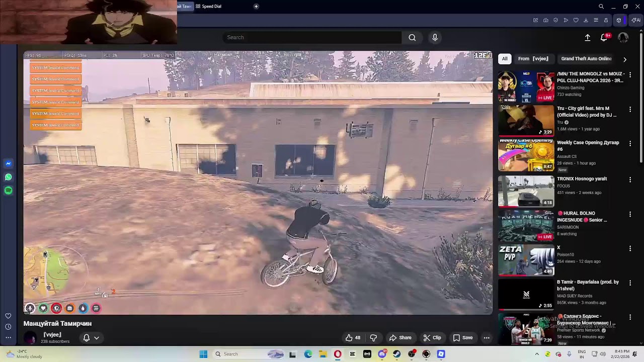Click the Windows taskbar search box
This screenshot has height=362, width=644.
tap(249, 354)
